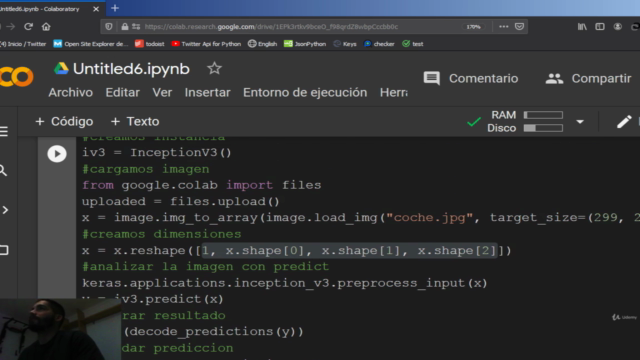Open Firefox account icon
Screen dimensions: 640x360
click(618, 27)
